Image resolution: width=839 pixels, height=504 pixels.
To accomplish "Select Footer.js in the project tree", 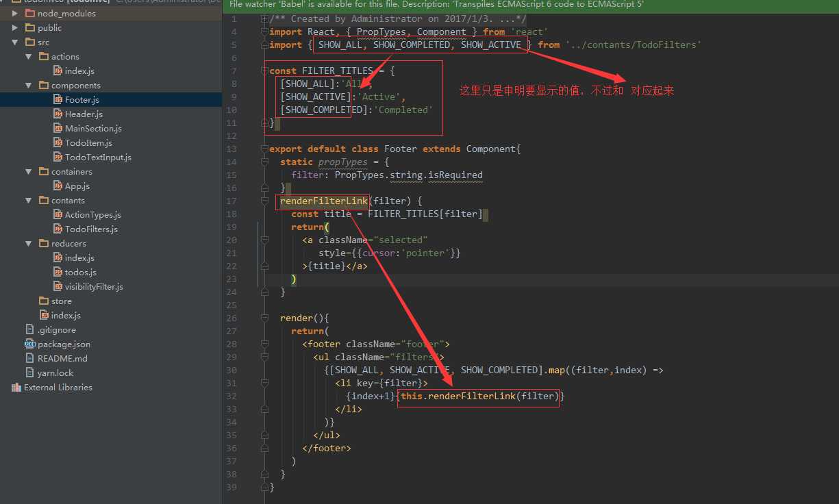I will click(x=82, y=99).
